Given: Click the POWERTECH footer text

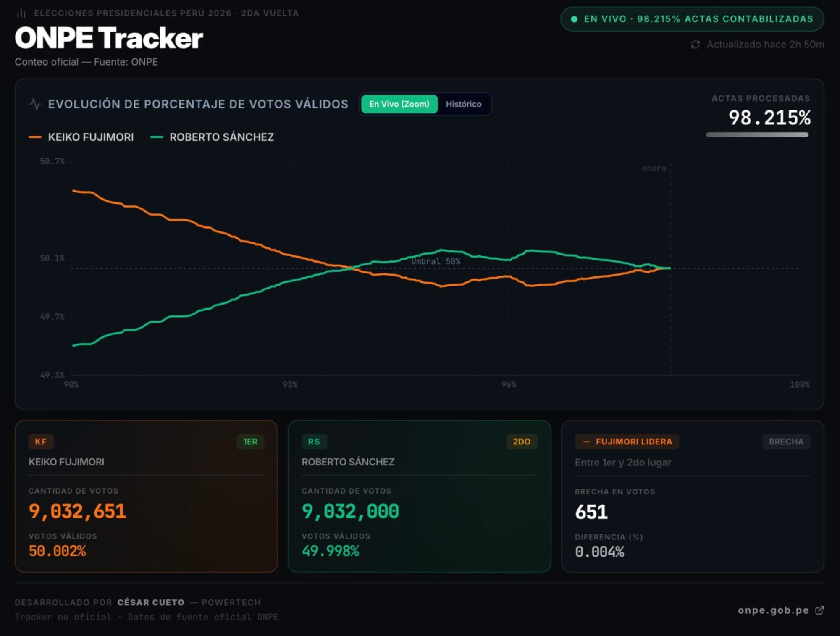Looking at the screenshot, I should click(x=231, y=602).
